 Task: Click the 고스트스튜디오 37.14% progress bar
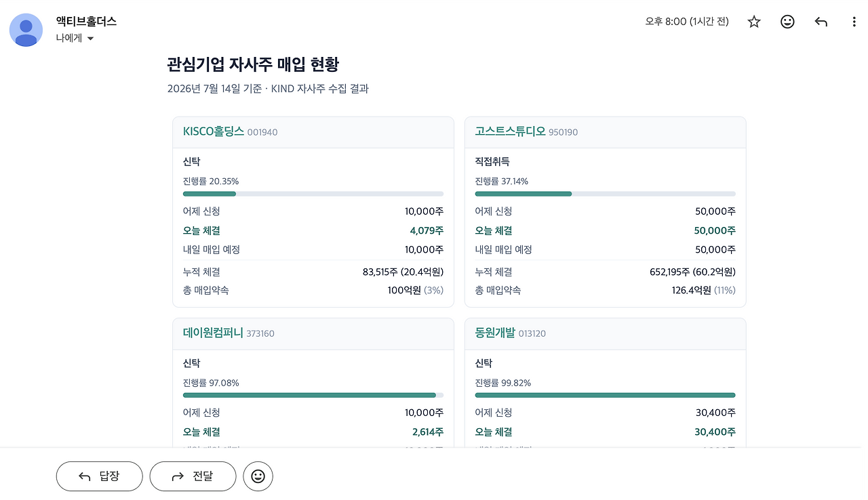click(605, 194)
